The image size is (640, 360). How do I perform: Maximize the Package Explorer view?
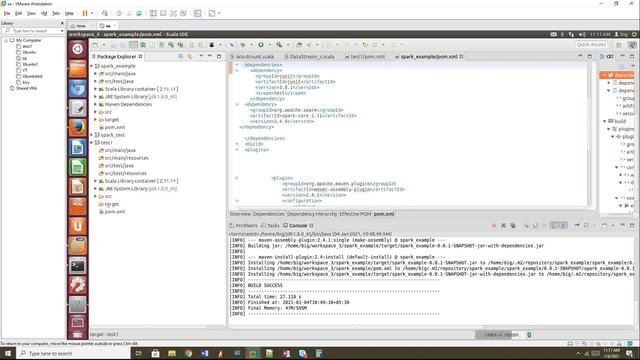(219, 56)
